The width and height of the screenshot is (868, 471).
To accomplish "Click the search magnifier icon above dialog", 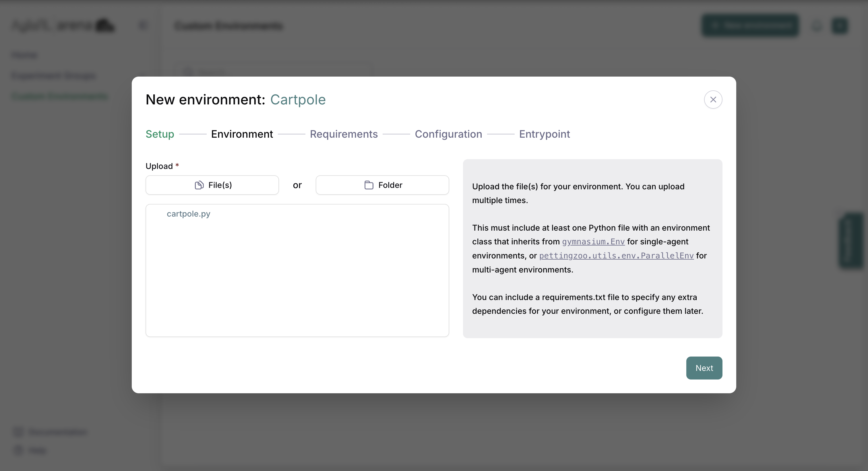I will pyautogui.click(x=188, y=72).
